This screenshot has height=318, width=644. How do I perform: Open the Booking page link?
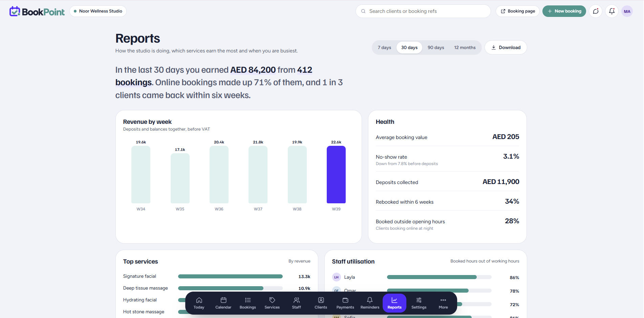click(x=518, y=11)
